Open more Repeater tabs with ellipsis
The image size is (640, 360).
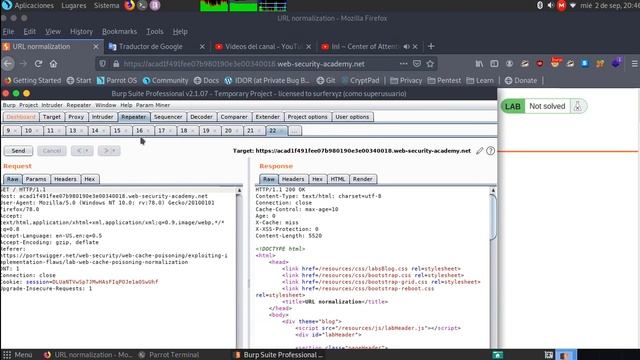coord(295,131)
